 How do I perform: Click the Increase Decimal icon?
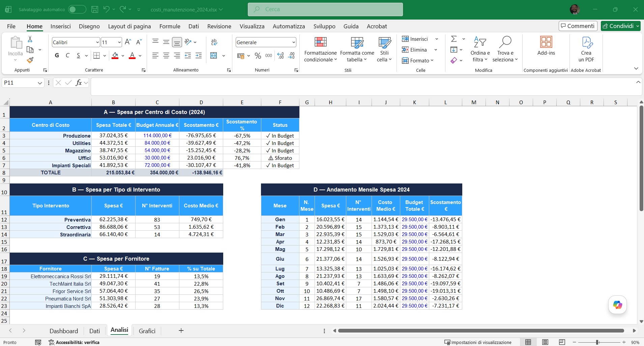click(x=281, y=56)
